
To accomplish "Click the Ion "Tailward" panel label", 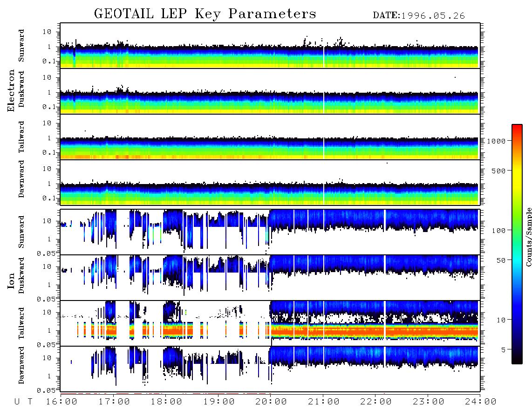I will click(x=21, y=323).
